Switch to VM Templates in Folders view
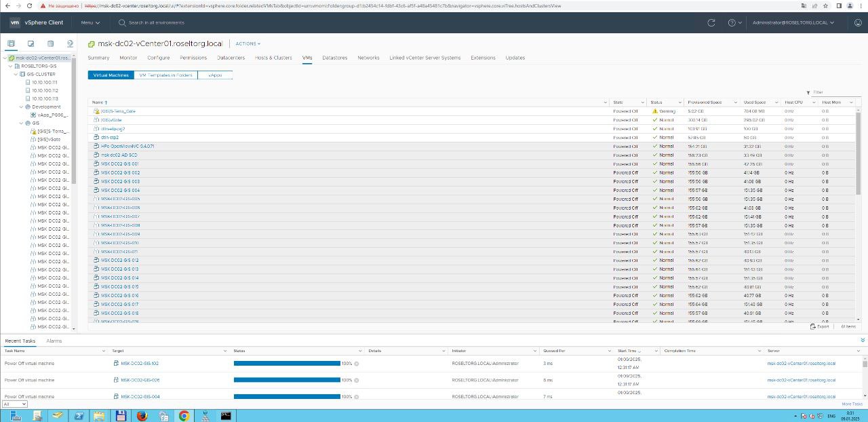Viewport: 868px width, 422px height. [165, 75]
